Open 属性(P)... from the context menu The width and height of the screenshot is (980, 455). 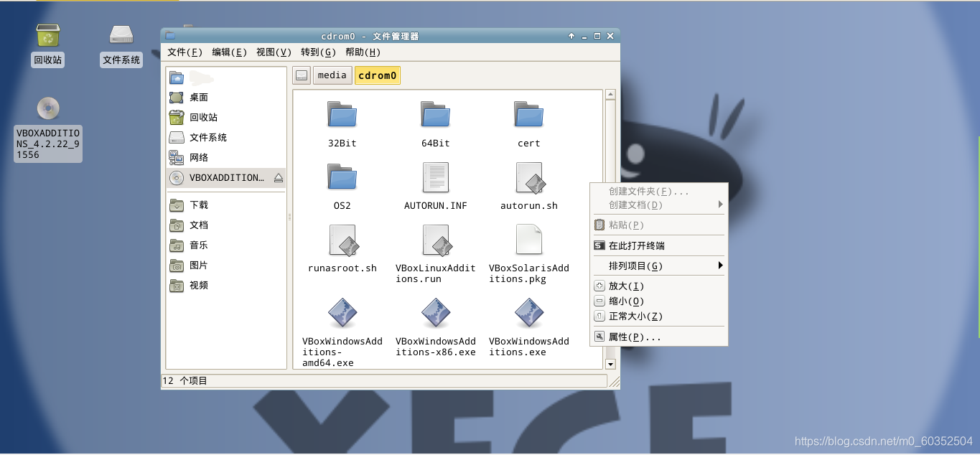(x=658, y=337)
